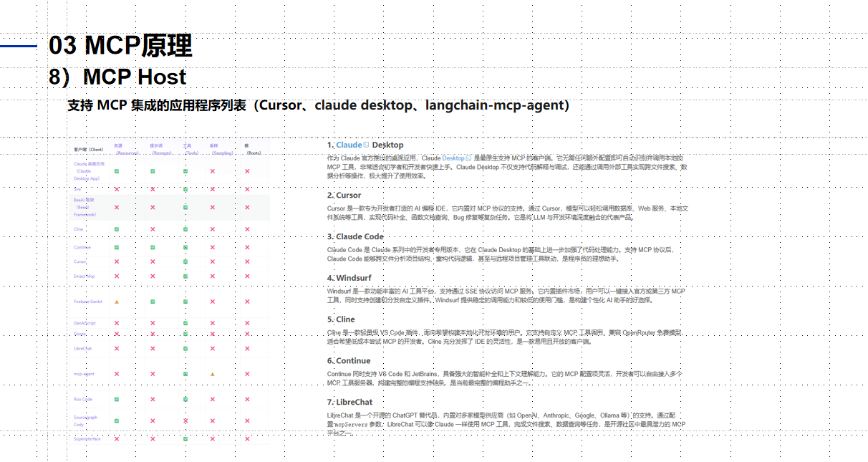Click BeeAI Framework Resources cross icon
The height and width of the screenshot is (462, 868).
coord(117,208)
